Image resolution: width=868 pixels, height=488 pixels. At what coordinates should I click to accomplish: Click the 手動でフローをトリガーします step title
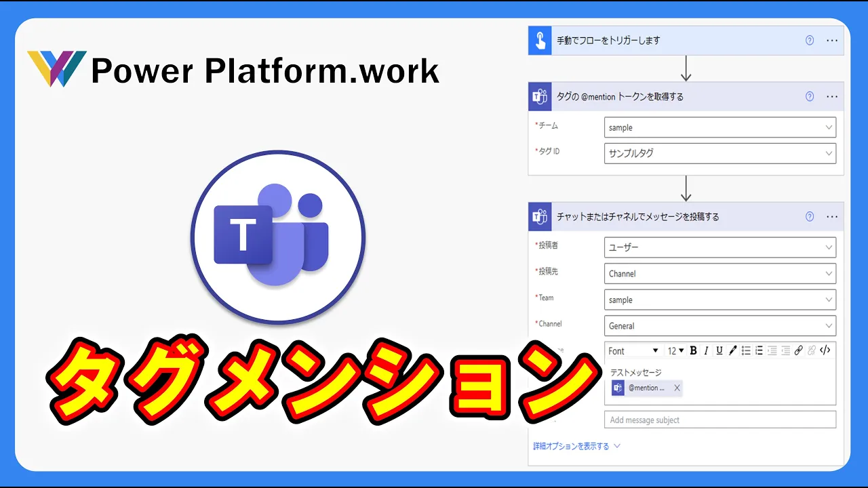click(x=608, y=41)
